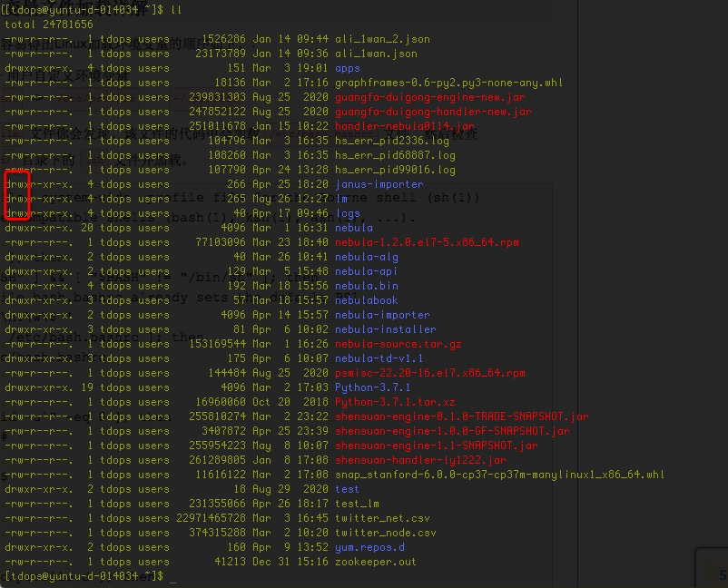Click the test directory name
The image size is (728, 588).
click(x=347, y=489)
